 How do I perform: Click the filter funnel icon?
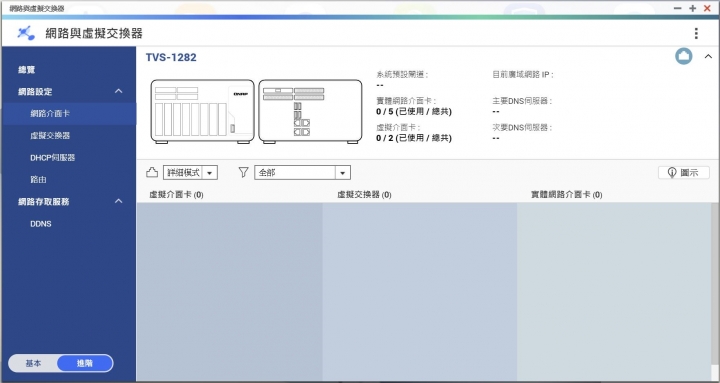(243, 173)
